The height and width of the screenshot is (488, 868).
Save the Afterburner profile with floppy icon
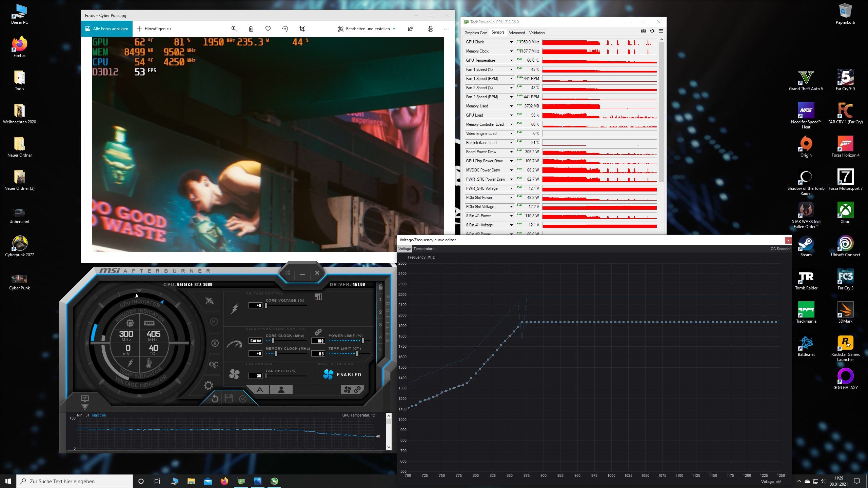229,398
